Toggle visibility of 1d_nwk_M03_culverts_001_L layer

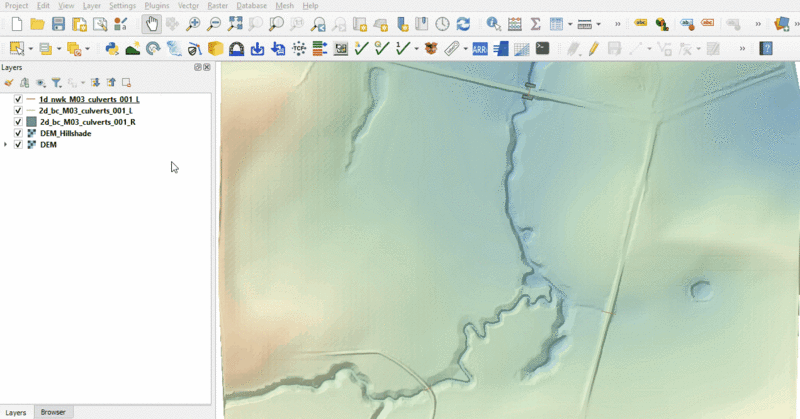[x=18, y=100]
